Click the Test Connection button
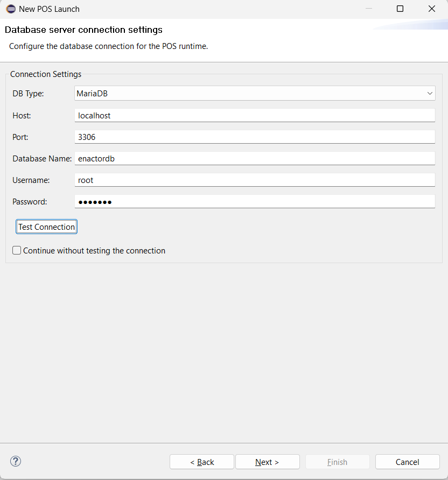The height and width of the screenshot is (480, 448). point(46,227)
